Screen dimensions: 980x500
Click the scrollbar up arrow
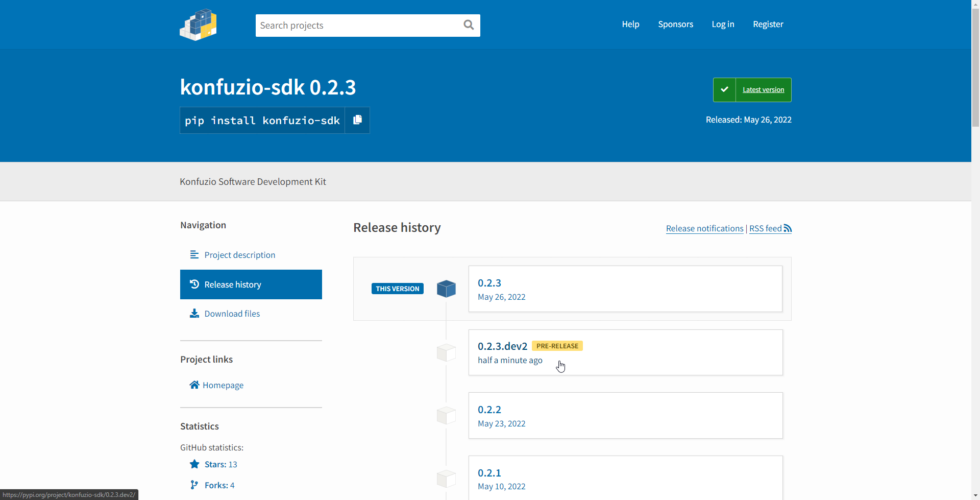click(975, 4)
